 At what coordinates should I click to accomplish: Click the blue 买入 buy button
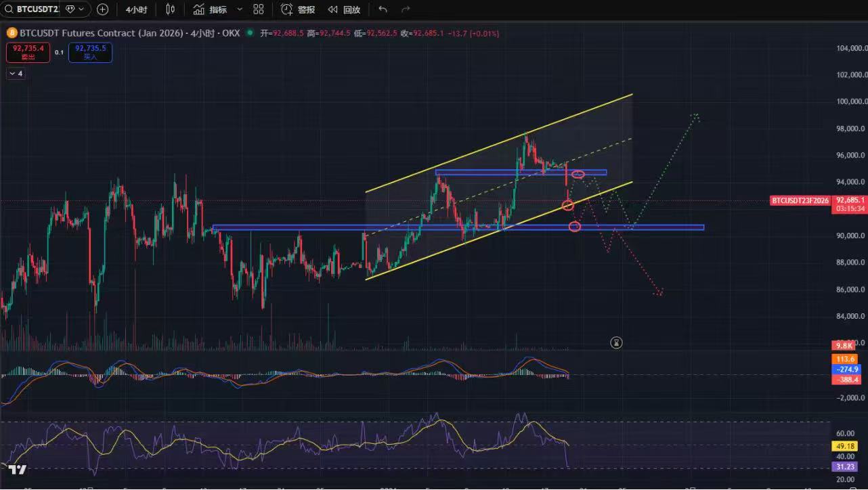90,52
